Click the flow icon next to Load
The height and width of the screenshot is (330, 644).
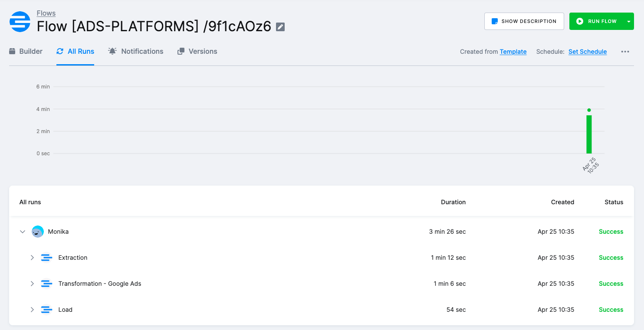pos(46,309)
